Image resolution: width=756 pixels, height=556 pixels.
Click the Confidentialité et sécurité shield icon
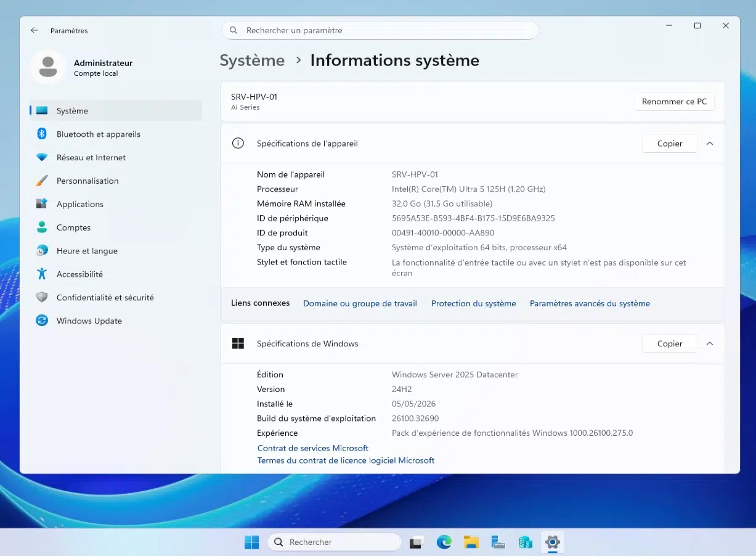tap(42, 297)
